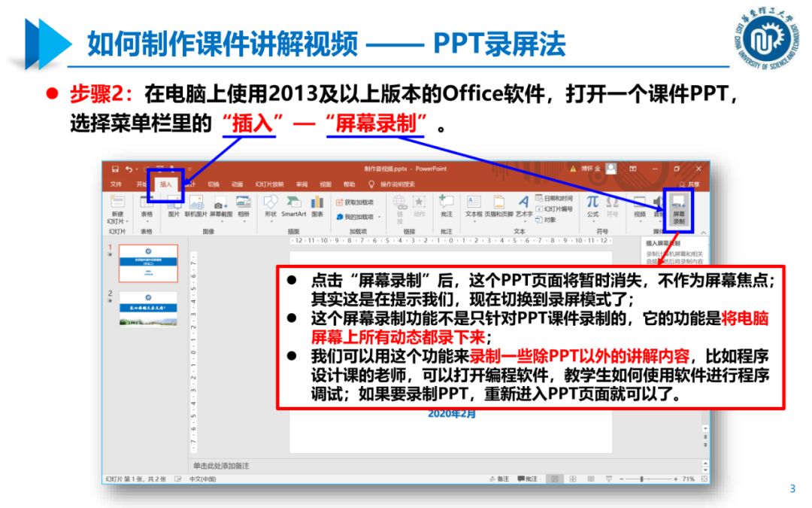Image resolution: width=812 pixels, height=508 pixels.
Task: Click the Ribbon Display Options icon
Action: 633,169
